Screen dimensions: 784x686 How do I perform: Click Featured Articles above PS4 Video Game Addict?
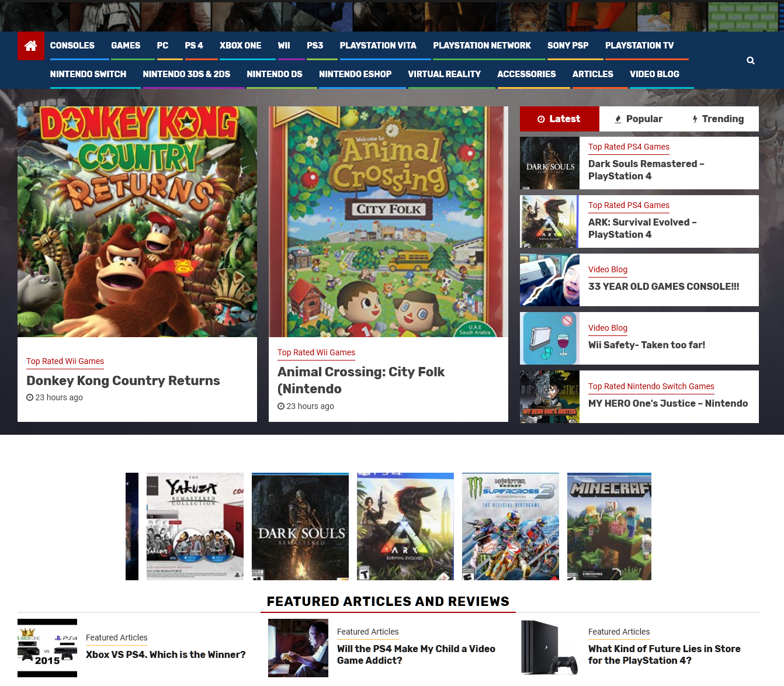(x=367, y=632)
